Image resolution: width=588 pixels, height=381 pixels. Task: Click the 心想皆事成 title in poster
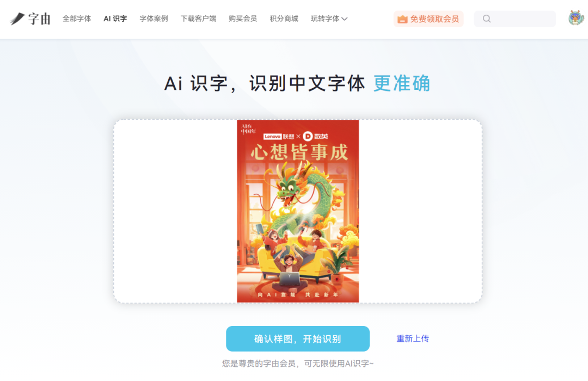(x=299, y=152)
